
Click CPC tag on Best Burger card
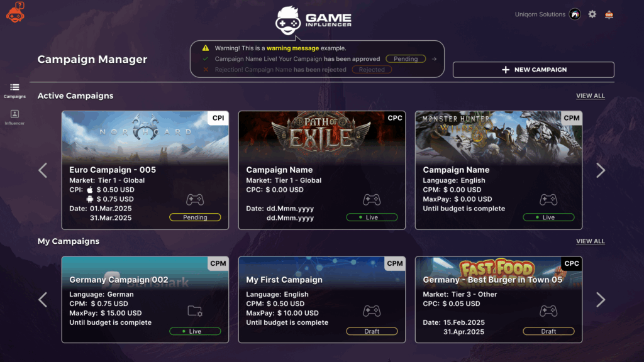click(571, 263)
